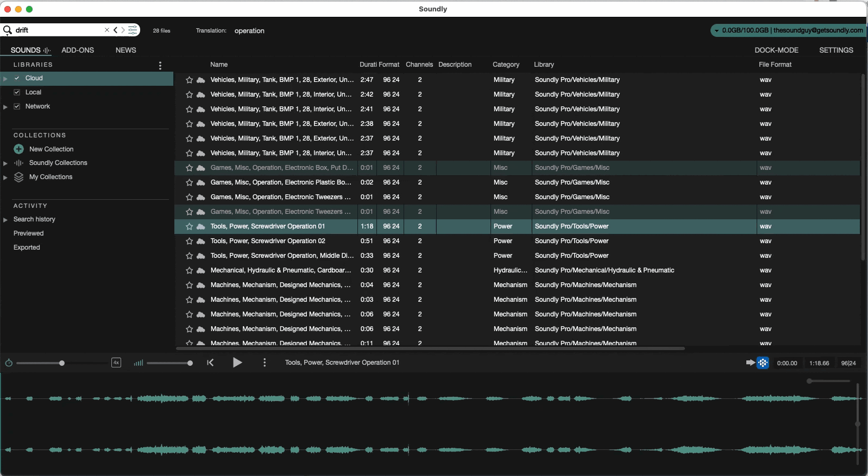Favorite the Mechanical, Hydraulic & Pneumatic row

point(189,270)
